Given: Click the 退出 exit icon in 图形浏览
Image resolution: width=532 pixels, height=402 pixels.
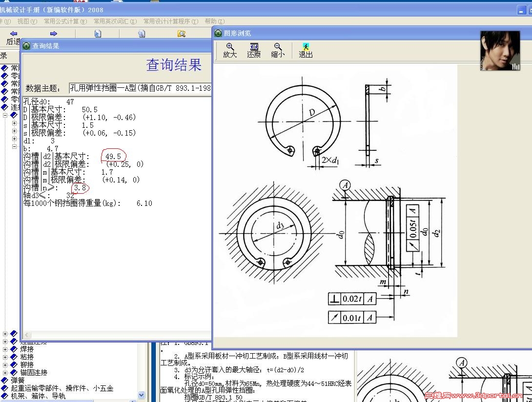Looking at the screenshot, I should pos(306,46).
